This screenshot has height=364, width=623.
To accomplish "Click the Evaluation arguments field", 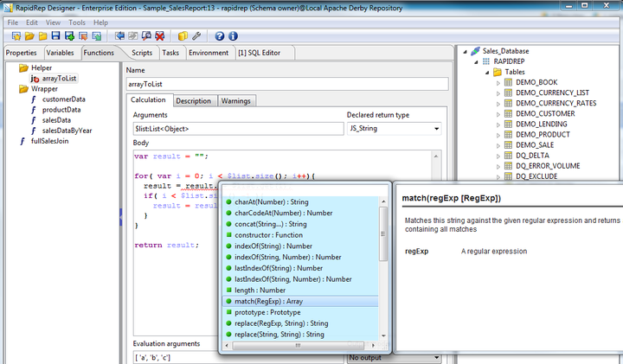I will tap(239, 358).
